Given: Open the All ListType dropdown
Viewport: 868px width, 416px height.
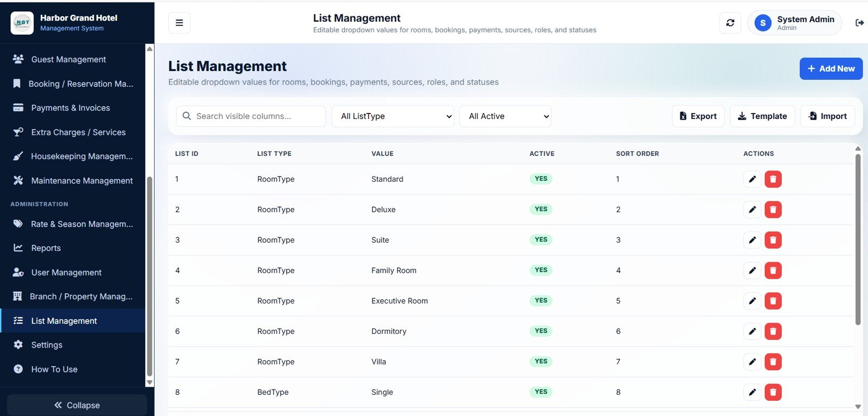Looking at the screenshot, I should pyautogui.click(x=393, y=116).
